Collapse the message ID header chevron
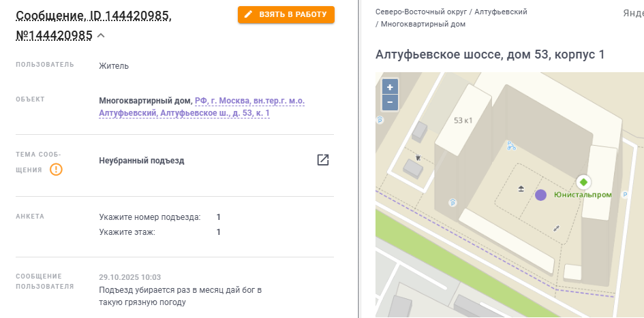 pyautogui.click(x=101, y=35)
